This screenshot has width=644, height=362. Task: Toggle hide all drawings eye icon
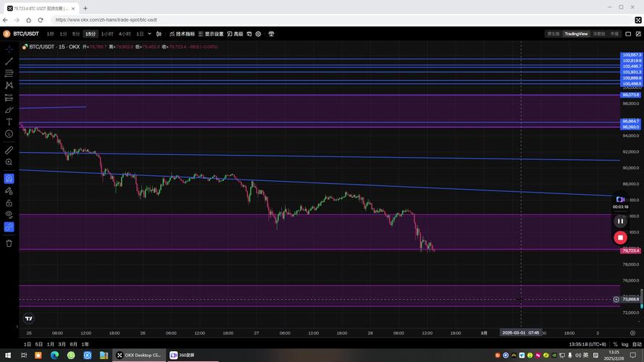pyautogui.click(x=9, y=214)
